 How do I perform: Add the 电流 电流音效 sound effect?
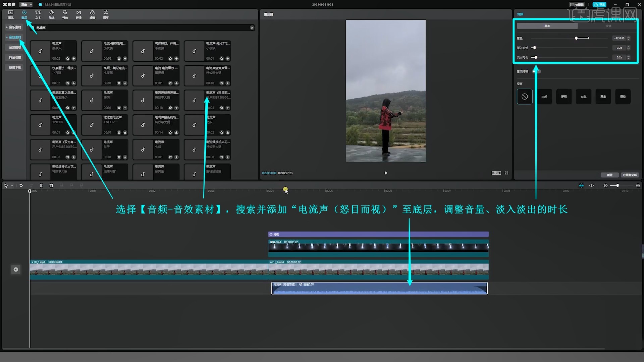click(176, 83)
